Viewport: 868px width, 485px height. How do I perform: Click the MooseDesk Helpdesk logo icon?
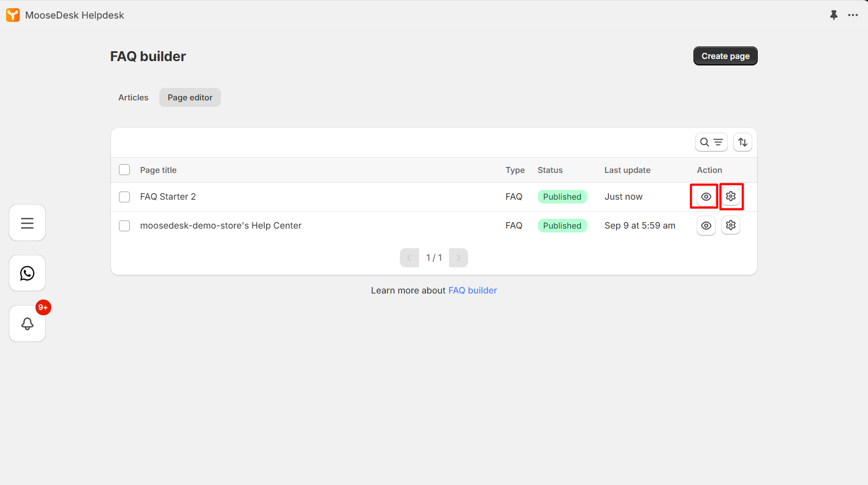[x=13, y=15]
